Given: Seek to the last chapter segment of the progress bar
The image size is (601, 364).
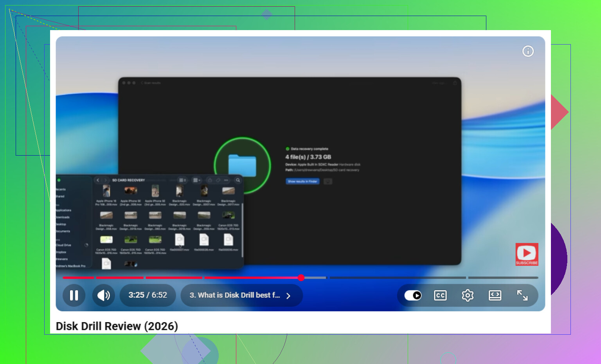Looking at the screenshot, I should point(503,278).
